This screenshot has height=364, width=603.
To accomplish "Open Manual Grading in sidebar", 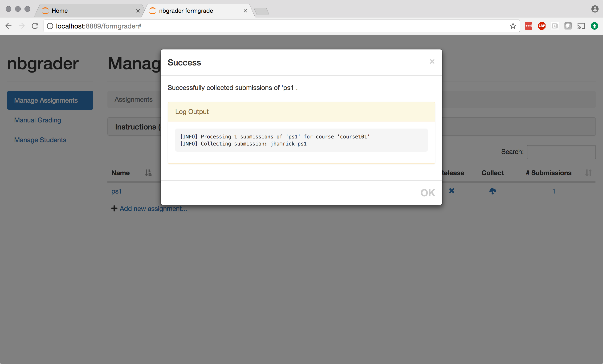I will click(x=37, y=120).
